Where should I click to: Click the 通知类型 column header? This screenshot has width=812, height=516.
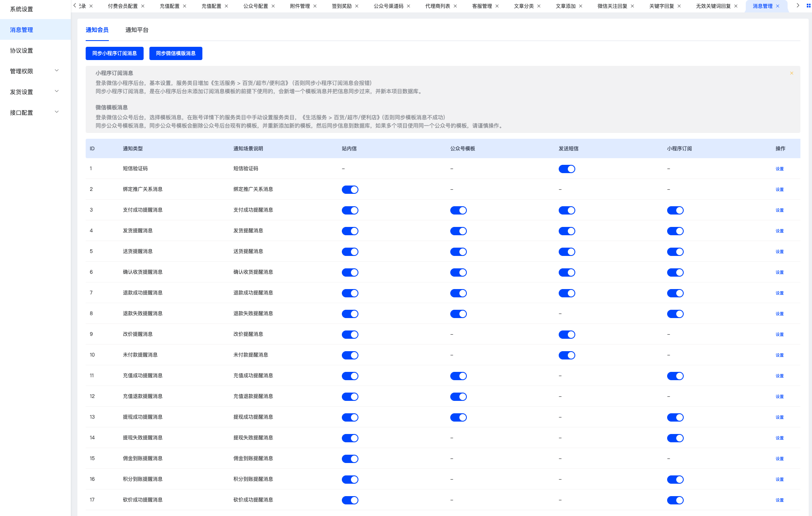click(x=133, y=149)
